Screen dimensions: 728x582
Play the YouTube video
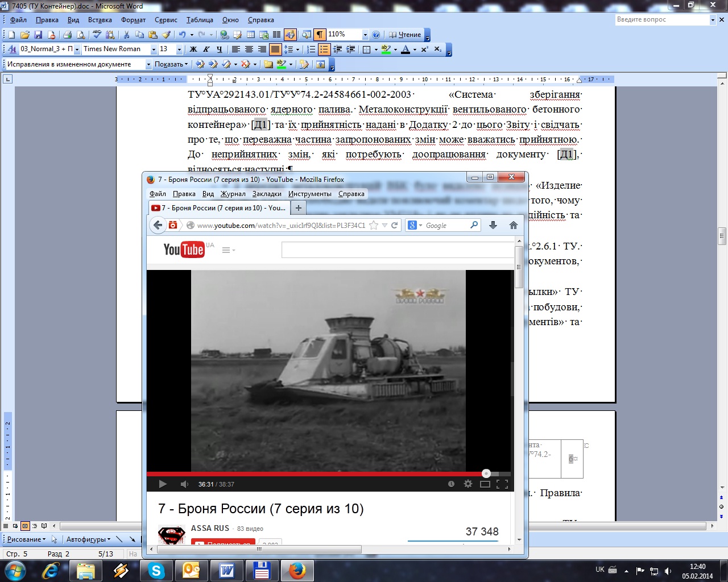[163, 484]
